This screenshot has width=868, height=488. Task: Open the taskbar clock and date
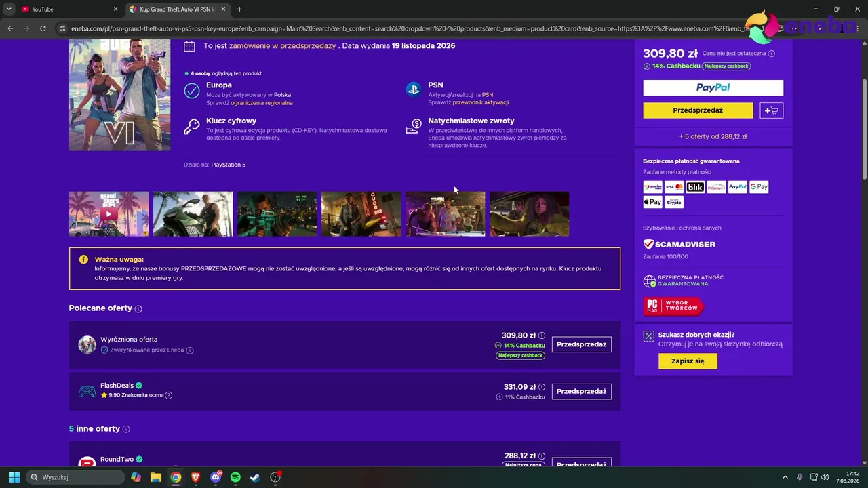(x=848, y=477)
